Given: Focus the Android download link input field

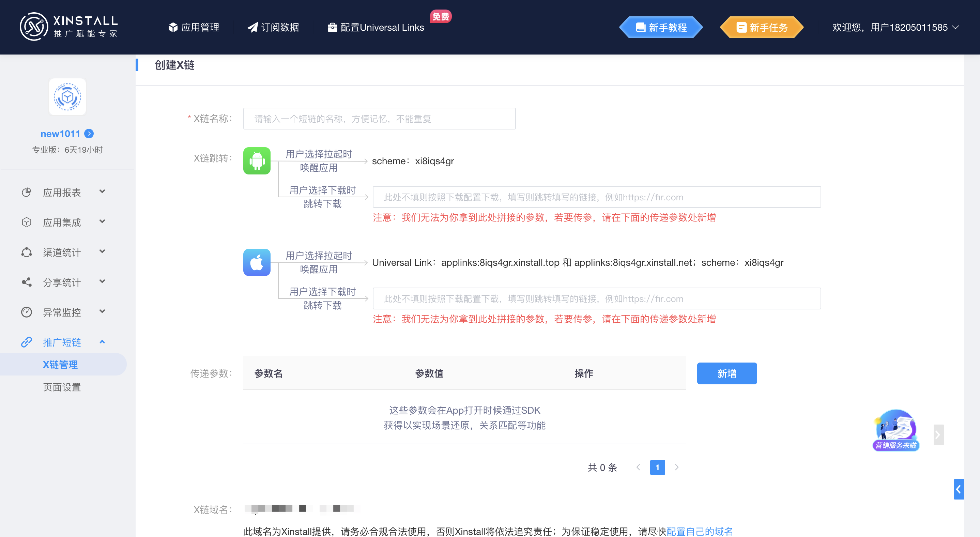Looking at the screenshot, I should pyautogui.click(x=597, y=197).
